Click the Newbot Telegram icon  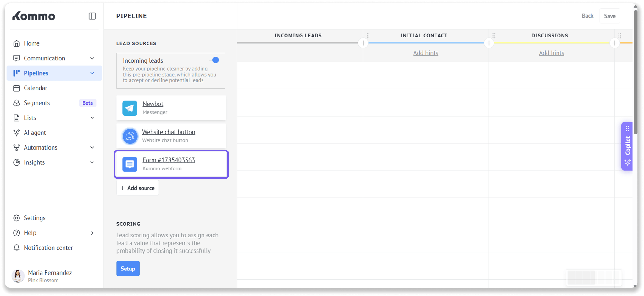pyautogui.click(x=130, y=108)
